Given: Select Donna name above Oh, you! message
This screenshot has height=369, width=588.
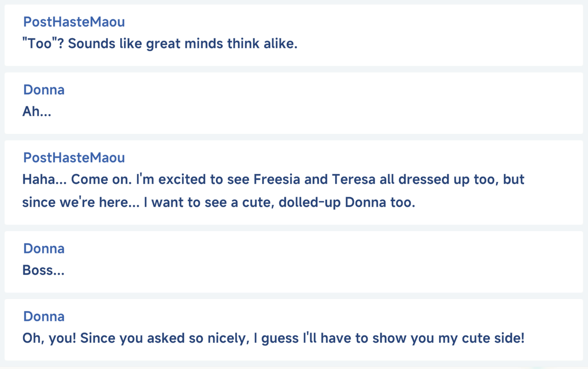Looking at the screenshot, I should pos(44,316).
